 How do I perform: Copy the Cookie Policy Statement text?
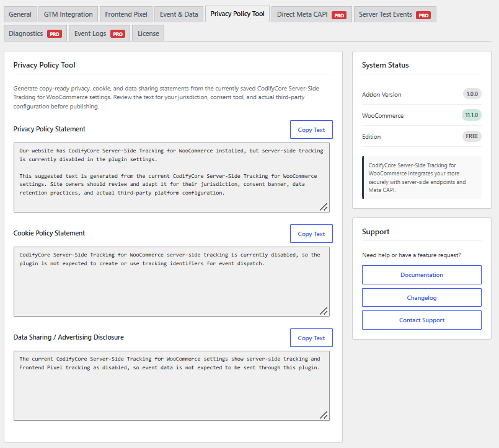point(311,234)
